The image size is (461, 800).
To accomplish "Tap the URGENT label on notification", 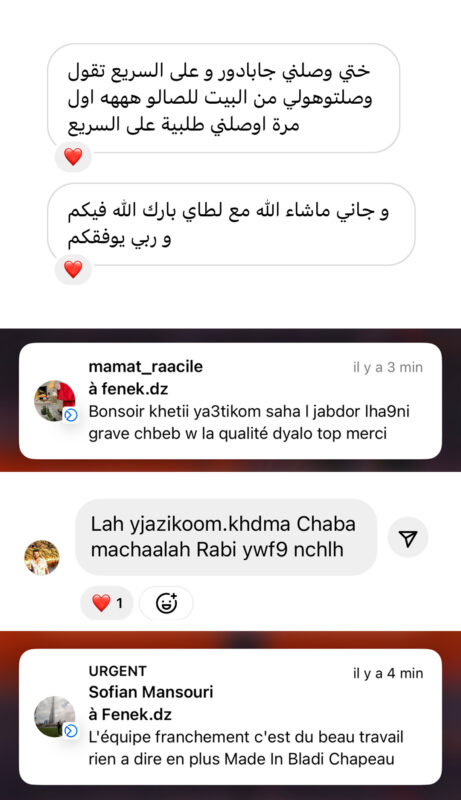I will 117,671.
